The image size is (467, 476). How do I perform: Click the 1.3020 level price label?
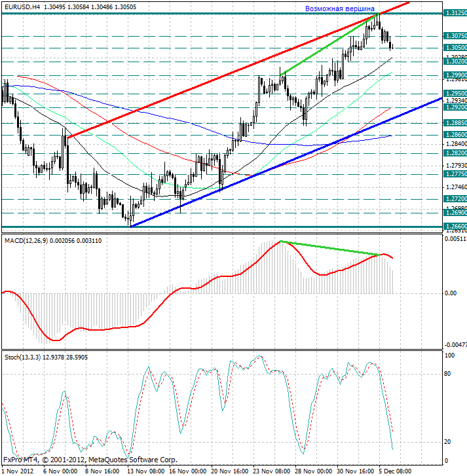(x=455, y=62)
